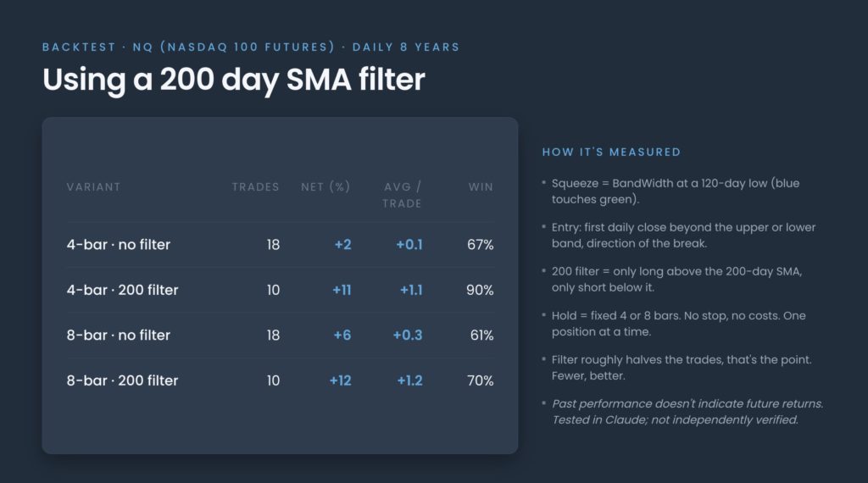Screen dimensions: 868x483
Task: Click the +12 net percentage value
Action: pos(341,380)
